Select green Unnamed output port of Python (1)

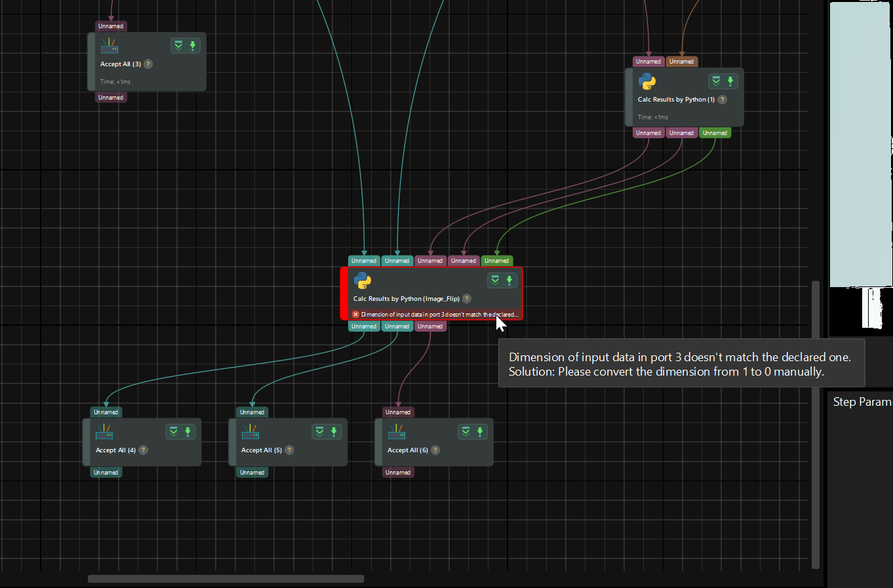click(x=715, y=133)
